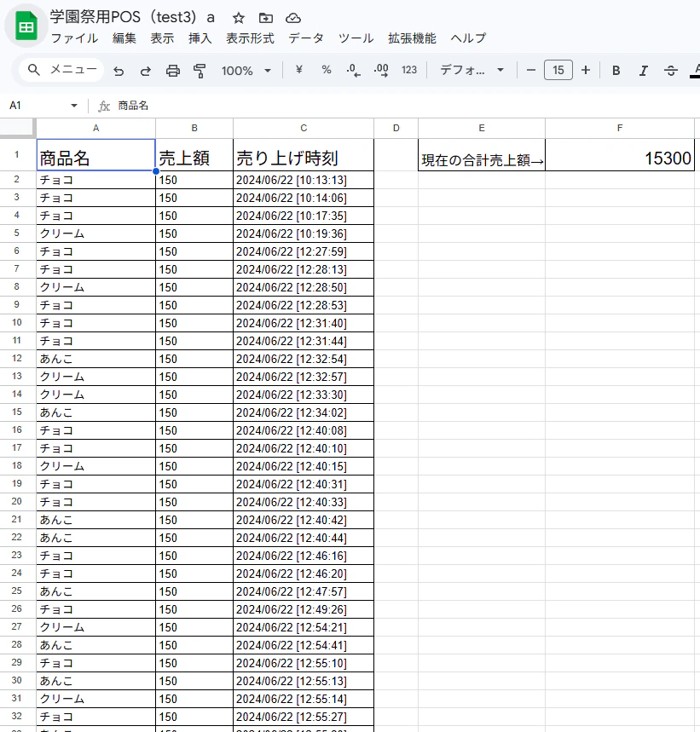
Task: Open the 挿入 menu
Action: (x=200, y=38)
